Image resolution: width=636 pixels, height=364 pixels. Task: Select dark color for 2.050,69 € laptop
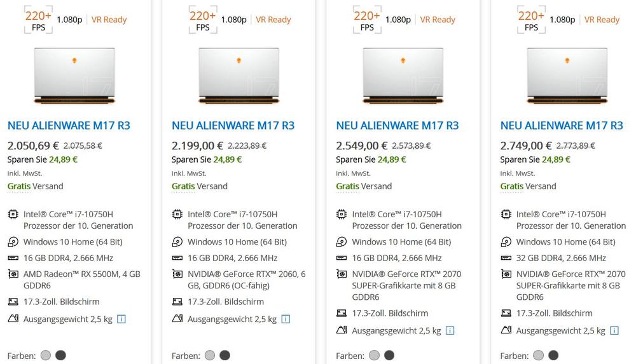(x=60, y=355)
